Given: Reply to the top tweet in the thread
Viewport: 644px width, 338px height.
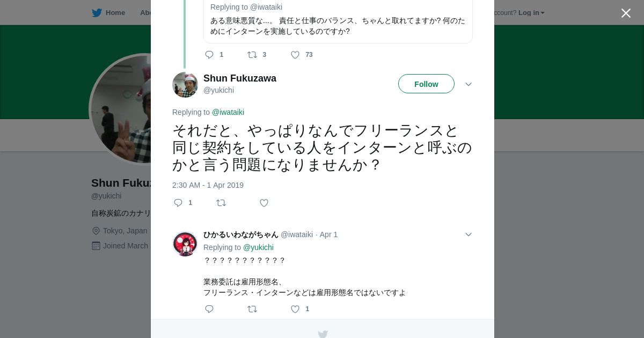Looking at the screenshot, I should point(209,55).
